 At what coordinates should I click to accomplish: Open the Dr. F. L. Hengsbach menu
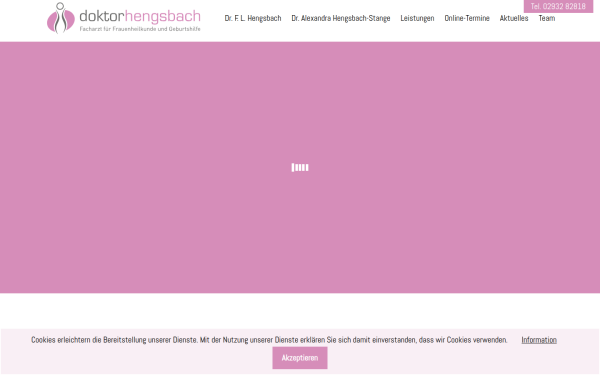(253, 18)
